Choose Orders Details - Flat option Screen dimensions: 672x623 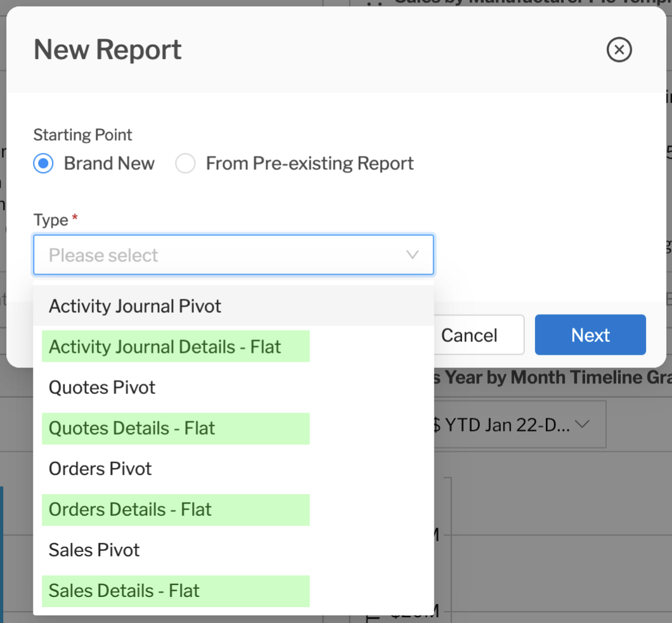click(x=130, y=509)
